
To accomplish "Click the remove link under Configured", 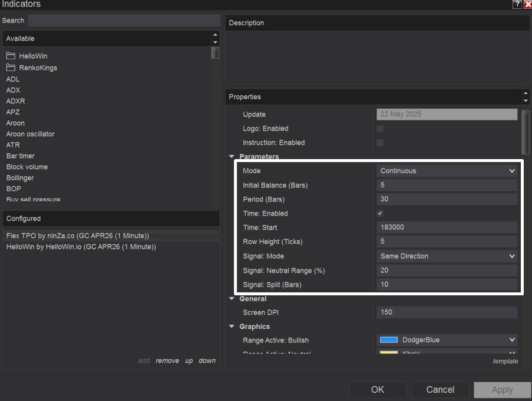I will click(x=167, y=361).
